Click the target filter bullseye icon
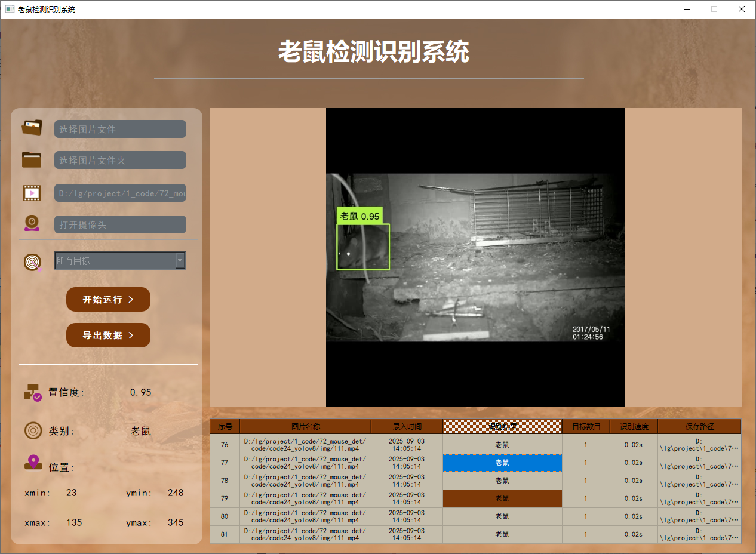The image size is (756, 554). click(x=33, y=261)
